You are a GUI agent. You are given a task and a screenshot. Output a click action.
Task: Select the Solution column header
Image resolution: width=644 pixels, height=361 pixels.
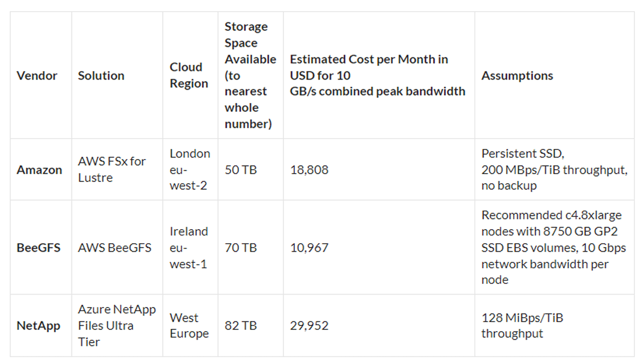(x=101, y=76)
